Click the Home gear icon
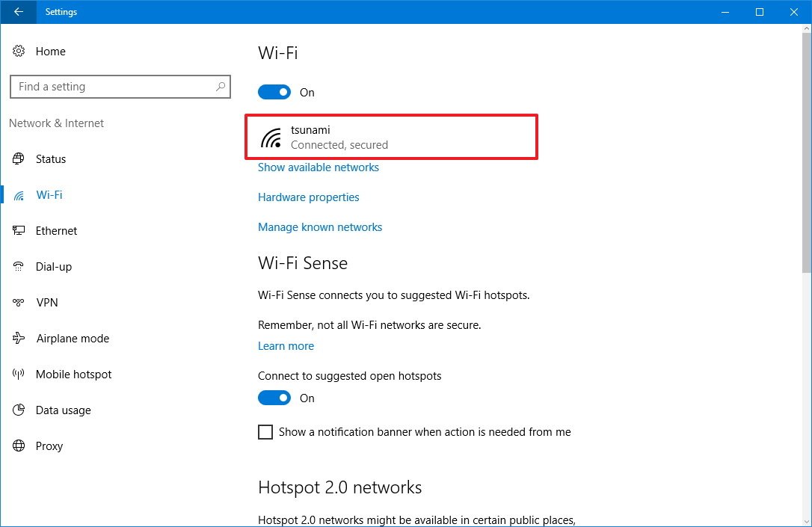The height and width of the screenshot is (527, 812). (x=19, y=52)
